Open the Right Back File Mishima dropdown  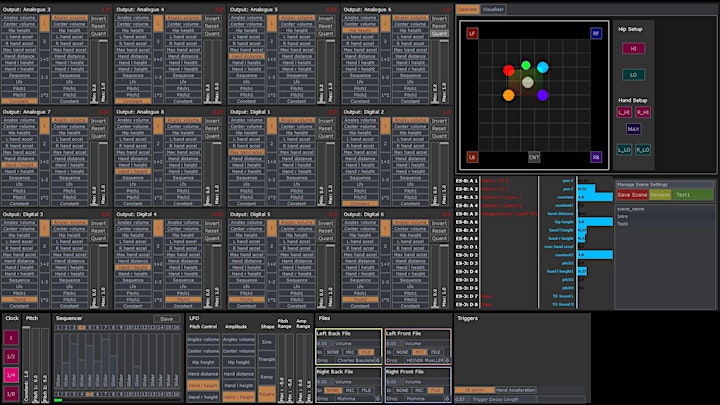click(x=358, y=399)
